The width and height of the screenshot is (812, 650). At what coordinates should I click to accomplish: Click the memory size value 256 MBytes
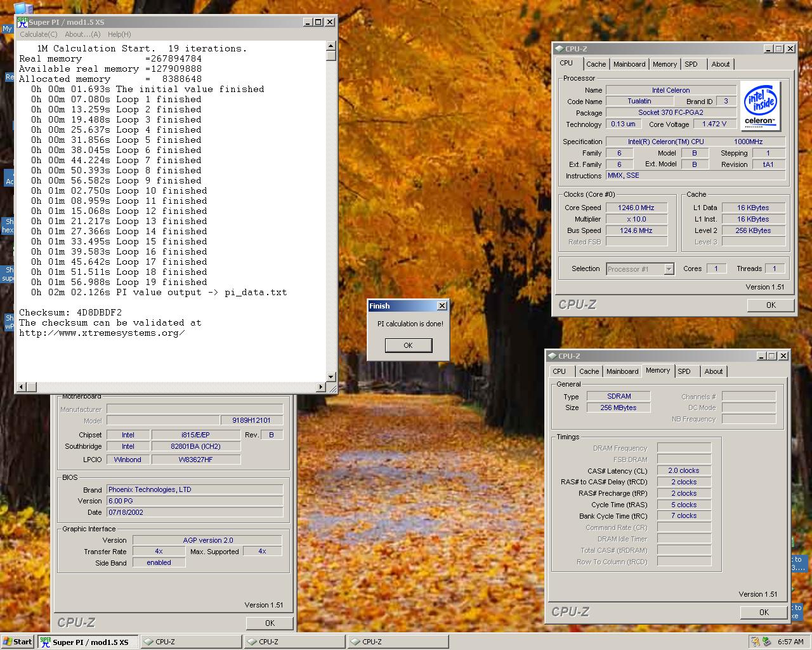[619, 408]
